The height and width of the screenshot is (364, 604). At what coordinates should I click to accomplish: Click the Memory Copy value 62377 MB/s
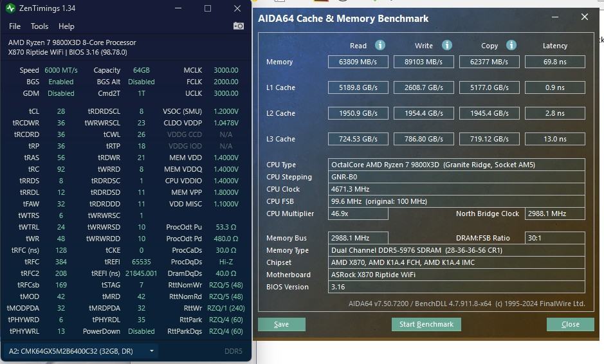[489, 62]
